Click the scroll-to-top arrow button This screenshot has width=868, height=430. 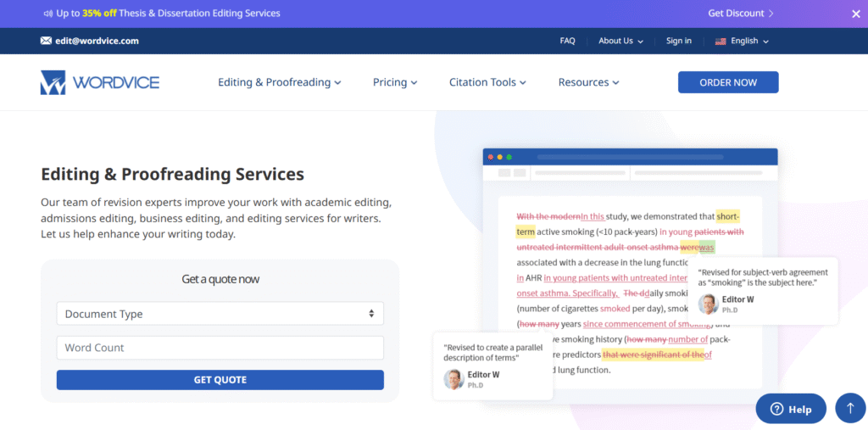pos(850,409)
